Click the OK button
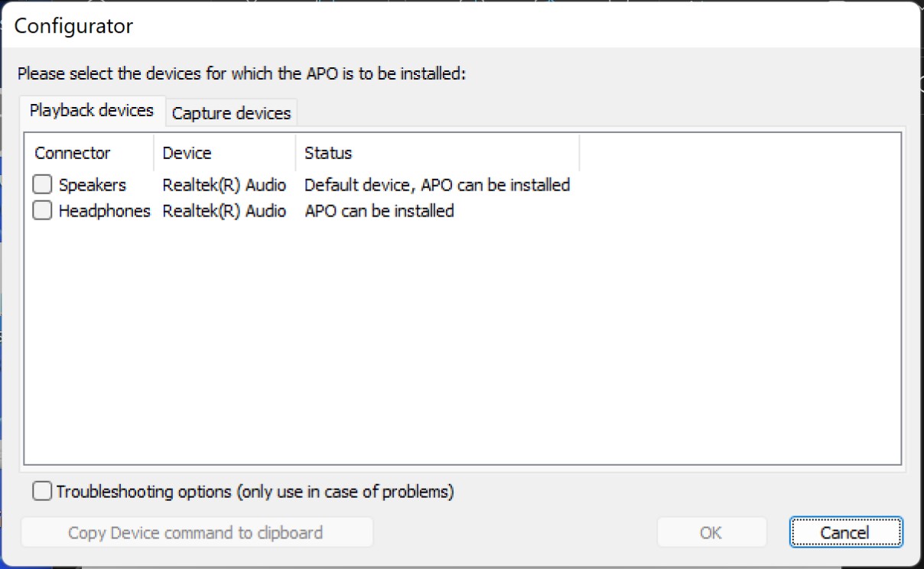This screenshot has height=569, width=924. point(711,532)
